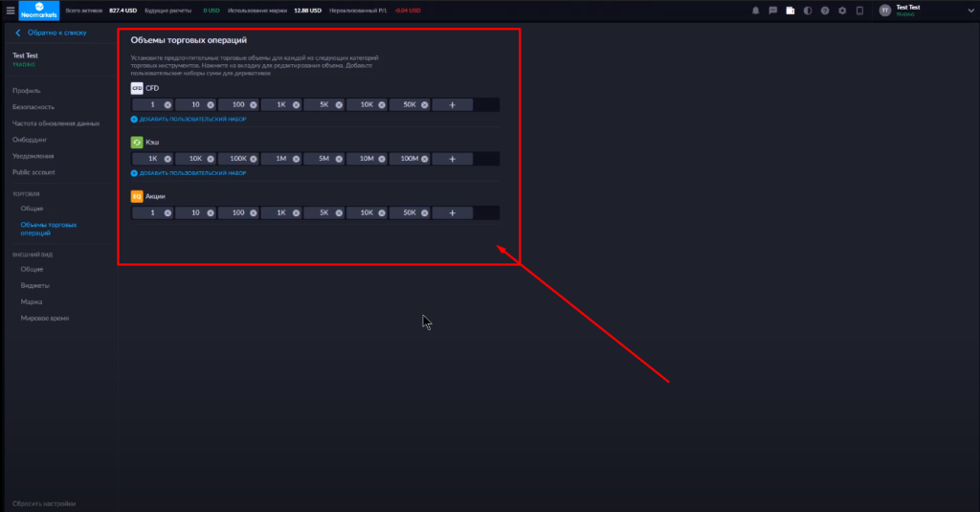Open the hamburger main menu
The width and height of the screenshot is (980, 512).
click(10, 11)
